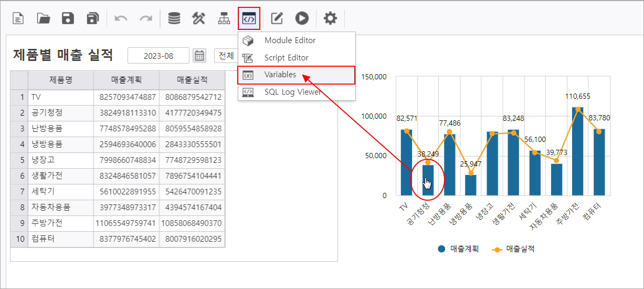Open the gear settings icon
The height and width of the screenshot is (289, 644).
click(x=330, y=18)
